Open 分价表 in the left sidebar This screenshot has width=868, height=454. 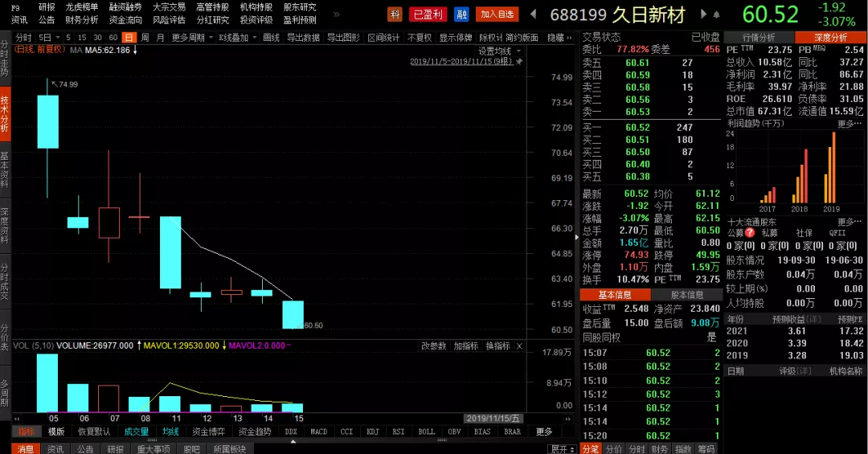(x=5, y=337)
